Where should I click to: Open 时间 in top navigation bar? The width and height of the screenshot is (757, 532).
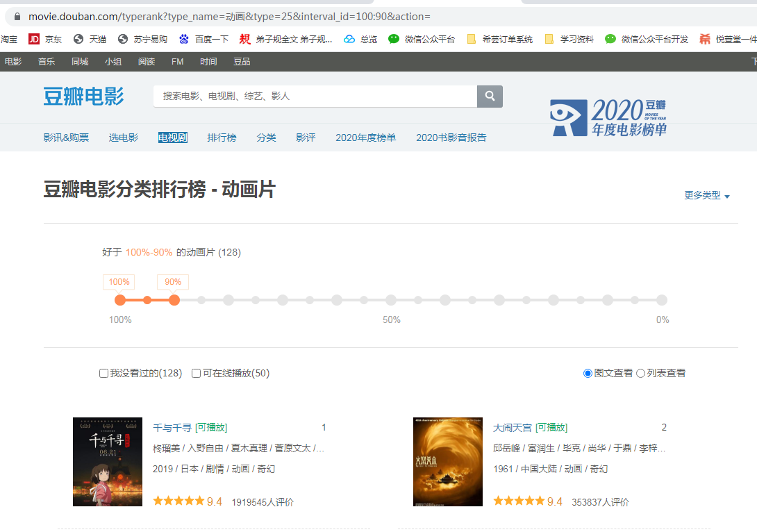click(208, 61)
